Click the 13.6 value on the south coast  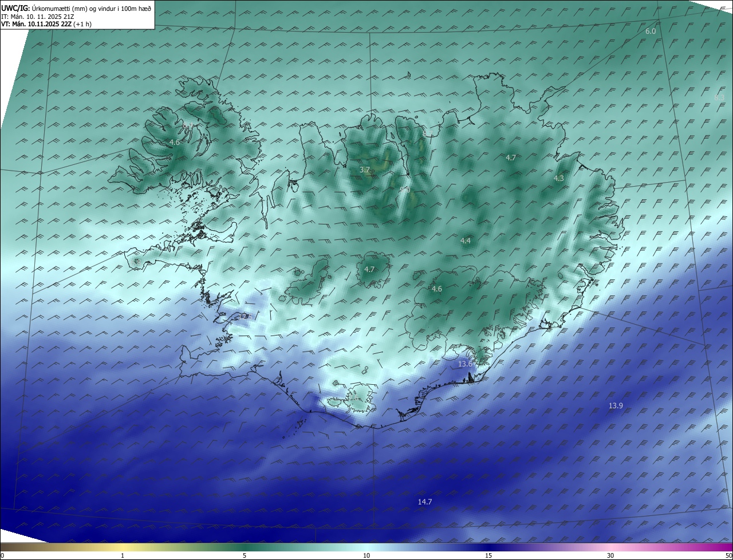[466, 364]
